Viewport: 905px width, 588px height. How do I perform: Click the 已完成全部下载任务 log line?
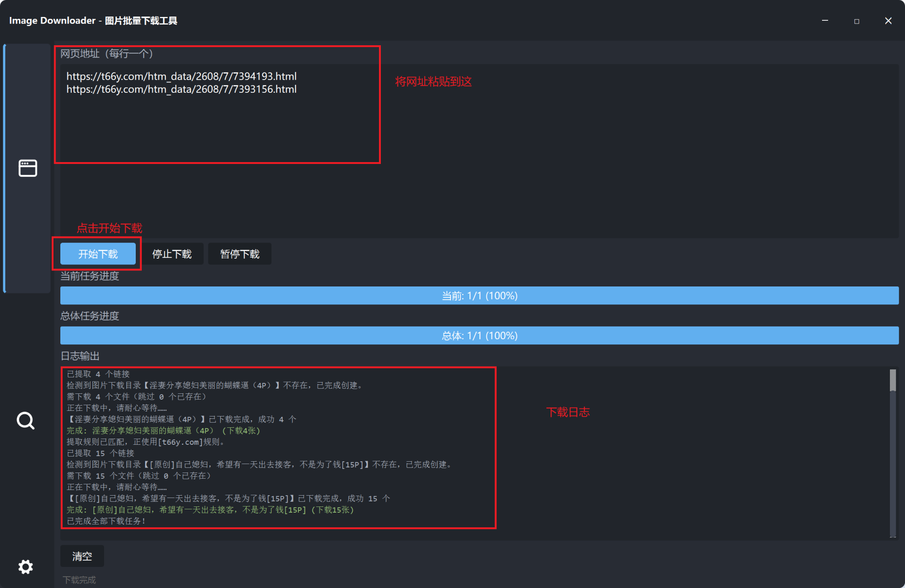tap(106, 521)
